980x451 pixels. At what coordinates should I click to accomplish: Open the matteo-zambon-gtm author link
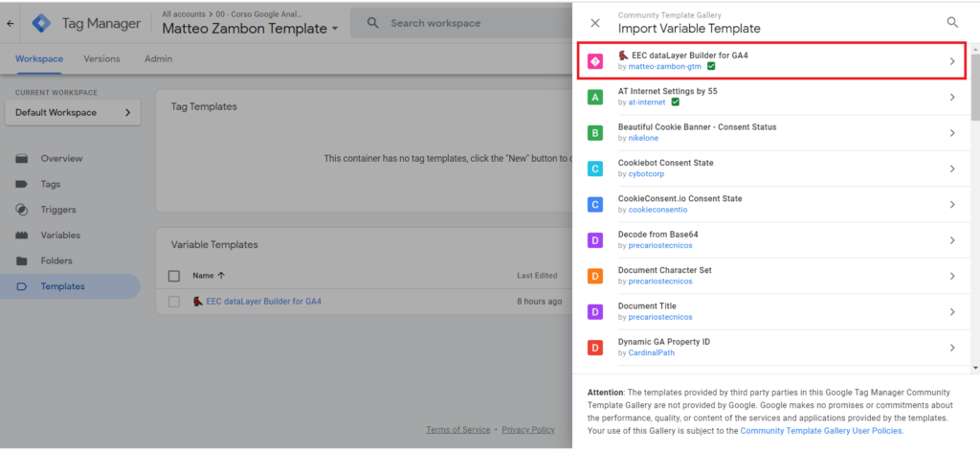[x=664, y=66]
